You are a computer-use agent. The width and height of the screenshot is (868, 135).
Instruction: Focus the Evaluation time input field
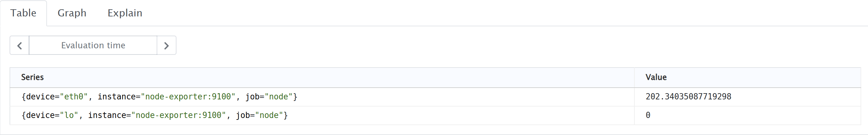click(93, 46)
